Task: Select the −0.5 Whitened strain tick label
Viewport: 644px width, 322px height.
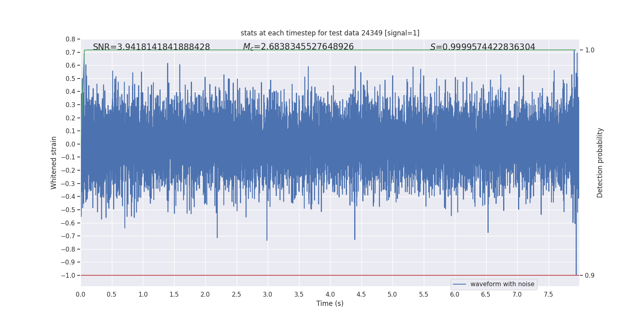Action: 68,210
